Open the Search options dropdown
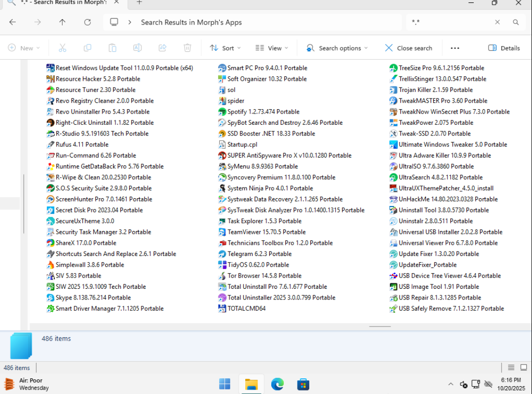The width and height of the screenshot is (532, 394). [337, 48]
